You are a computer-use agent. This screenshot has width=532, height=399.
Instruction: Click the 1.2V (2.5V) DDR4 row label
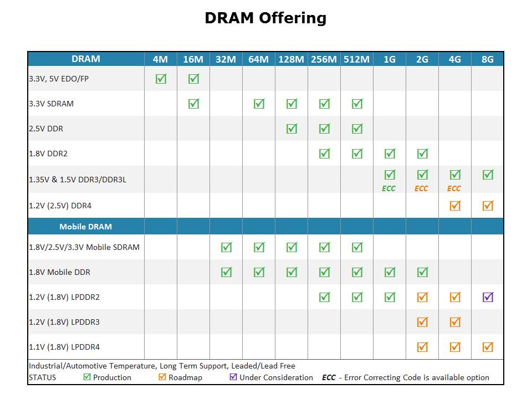click(60, 206)
